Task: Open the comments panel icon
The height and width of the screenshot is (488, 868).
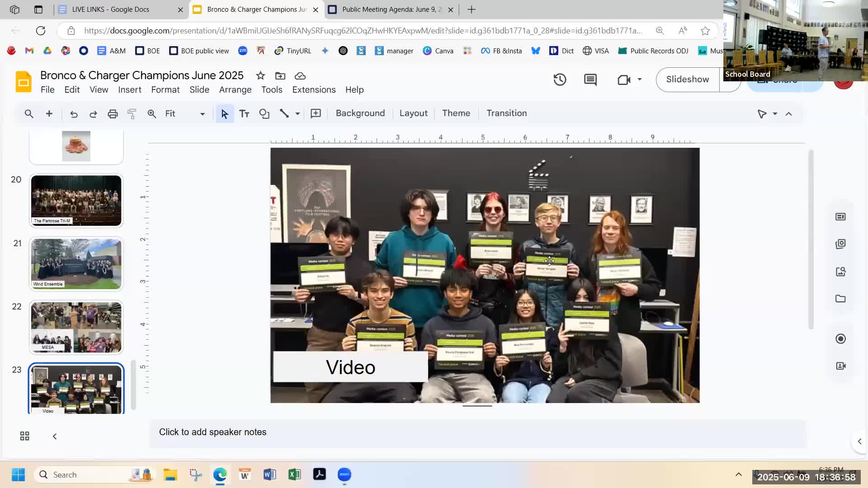Action: (590, 80)
